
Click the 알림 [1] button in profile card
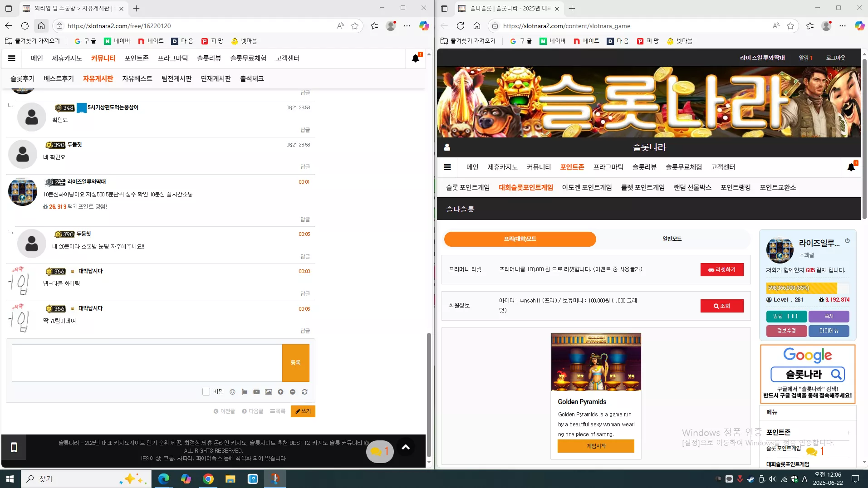tap(786, 317)
